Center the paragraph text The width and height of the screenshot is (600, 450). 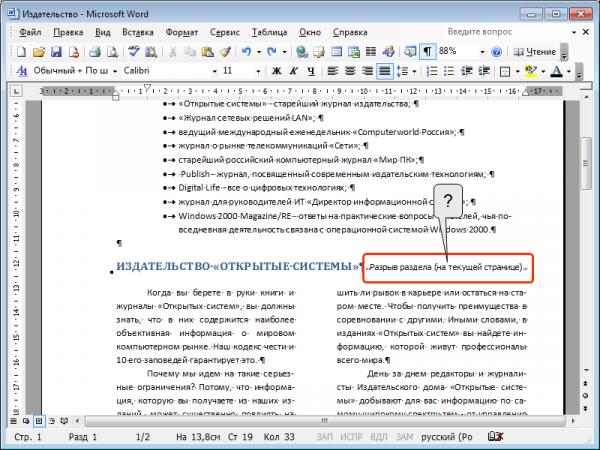tap(350, 71)
